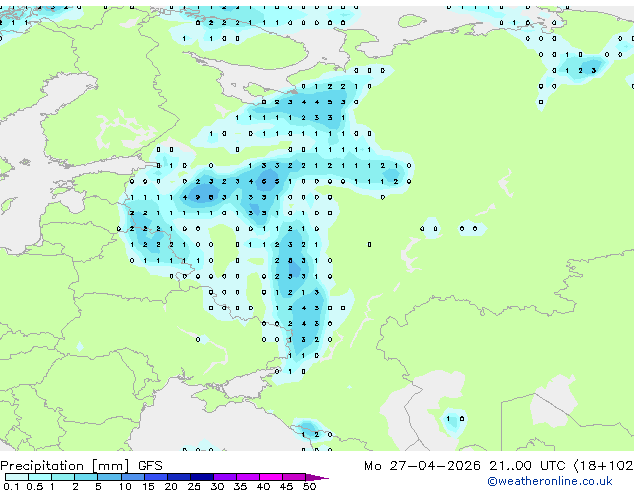Select the 1–2 mm legend swatch
Screen dimensions: 634x490
tap(63, 477)
